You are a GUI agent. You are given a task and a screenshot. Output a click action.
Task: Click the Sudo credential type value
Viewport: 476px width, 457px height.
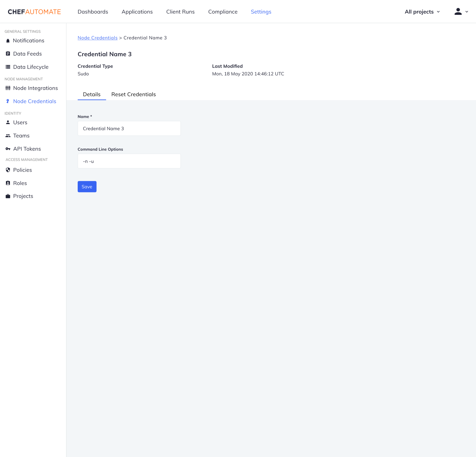(83, 74)
